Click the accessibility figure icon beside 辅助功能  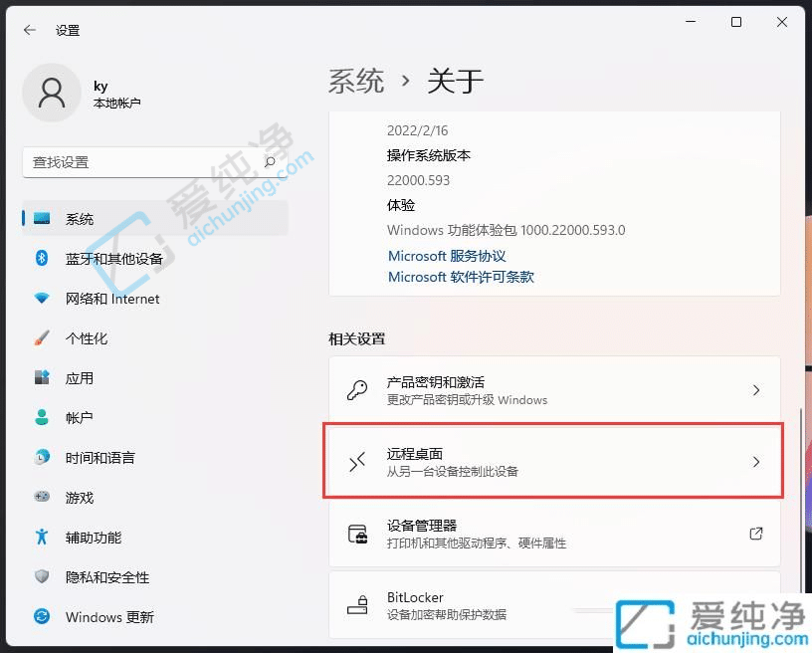(x=40, y=538)
